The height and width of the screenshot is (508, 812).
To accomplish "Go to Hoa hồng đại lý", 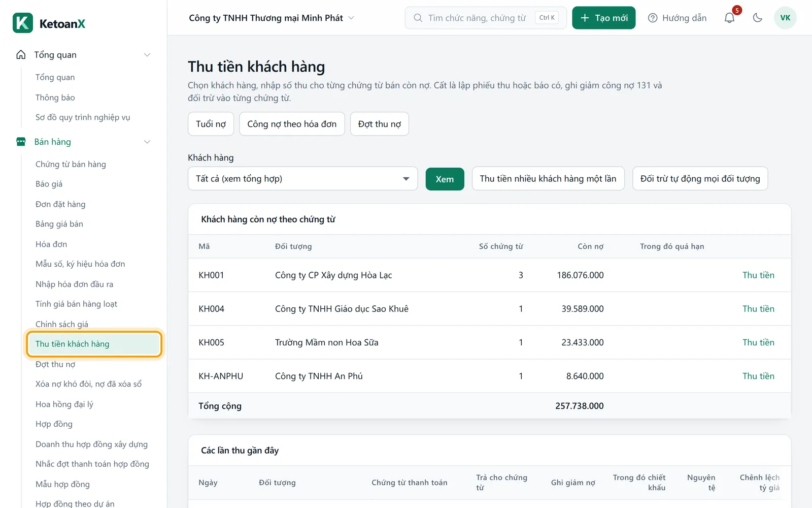I will click(x=64, y=404).
